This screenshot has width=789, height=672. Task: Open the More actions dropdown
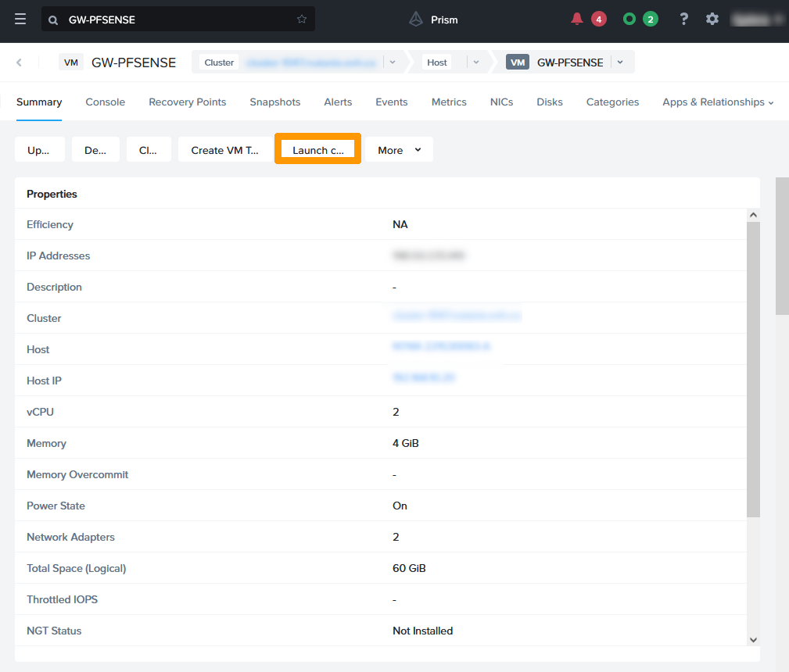click(399, 149)
